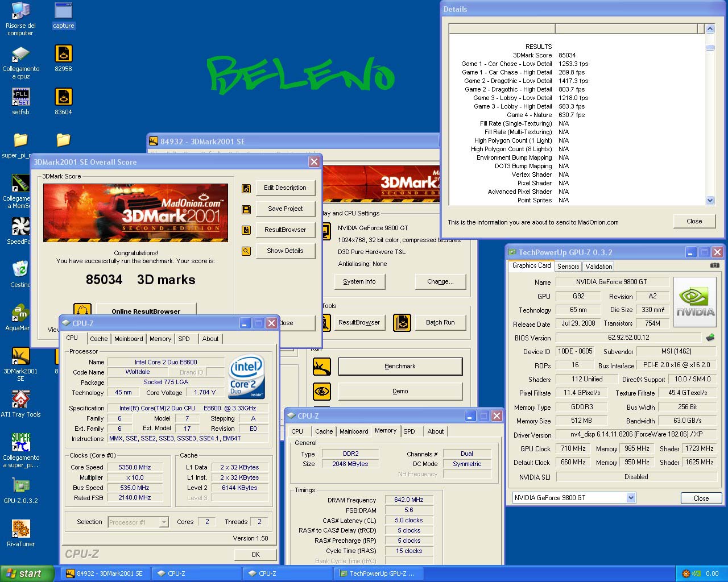Screen dimensions: 728x582
Task: Click icon beside ResultBrowser in score dialog
Action: click(246, 230)
